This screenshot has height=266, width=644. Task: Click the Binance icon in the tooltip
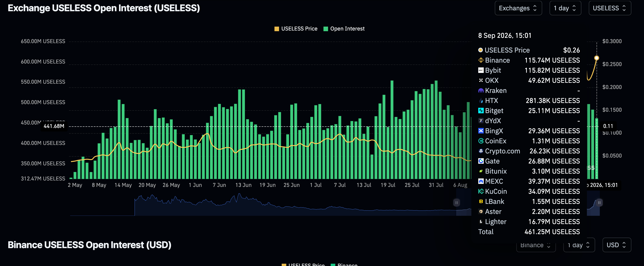coord(481,60)
